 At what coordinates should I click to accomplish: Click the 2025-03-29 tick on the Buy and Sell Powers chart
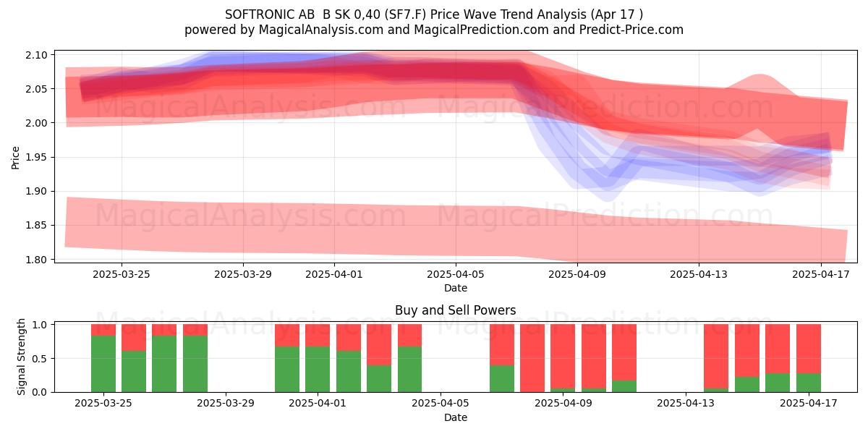coord(226,404)
